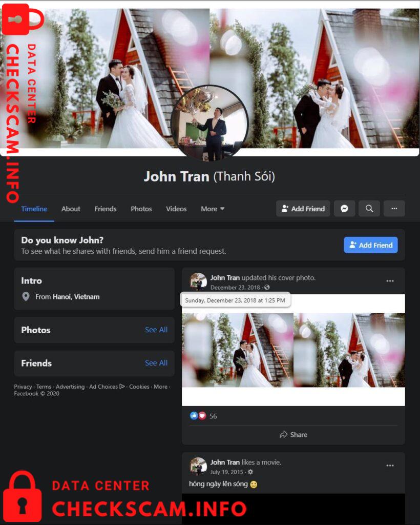Click the blue Add Friend button
This screenshot has height=525, width=420.
tap(371, 245)
